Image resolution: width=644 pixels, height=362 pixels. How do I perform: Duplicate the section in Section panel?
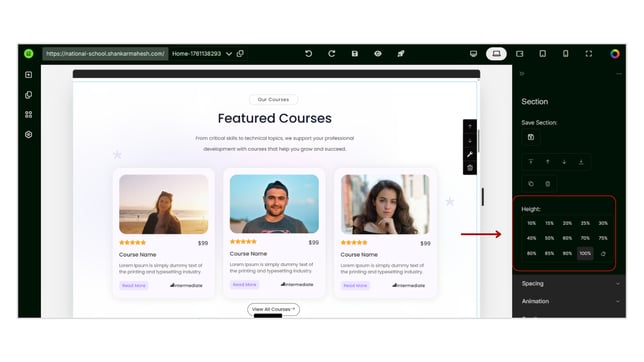pos(531,184)
